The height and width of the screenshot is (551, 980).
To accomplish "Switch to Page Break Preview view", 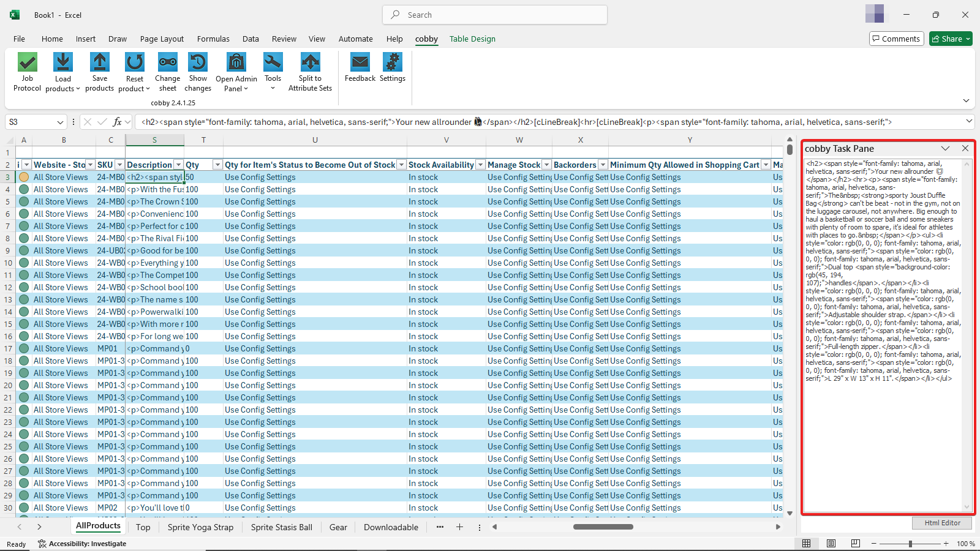I will pos(856,544).
